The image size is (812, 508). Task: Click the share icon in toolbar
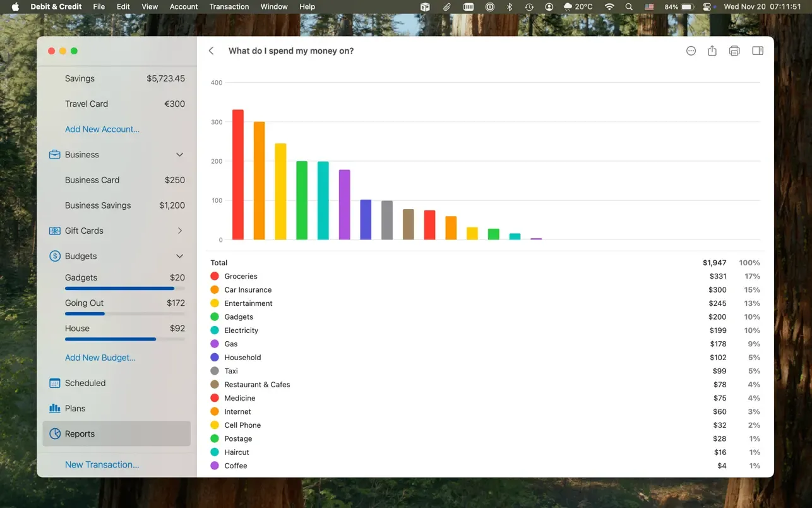point(712,51)
